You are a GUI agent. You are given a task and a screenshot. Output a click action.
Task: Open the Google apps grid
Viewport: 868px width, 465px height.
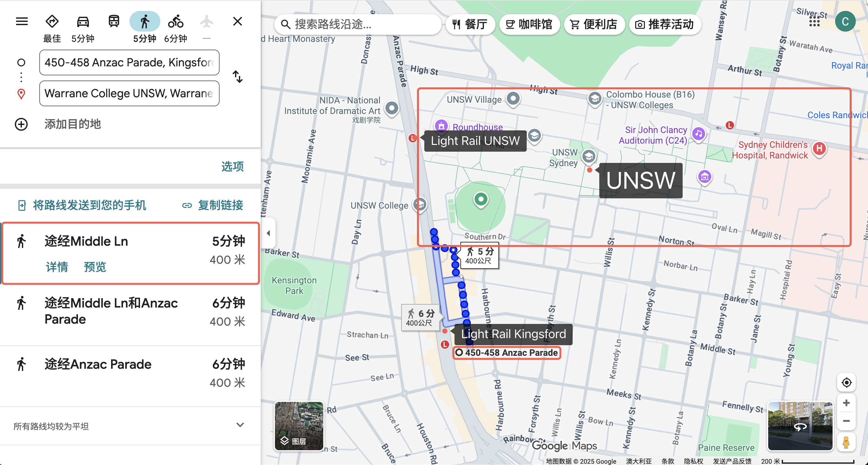815,22
